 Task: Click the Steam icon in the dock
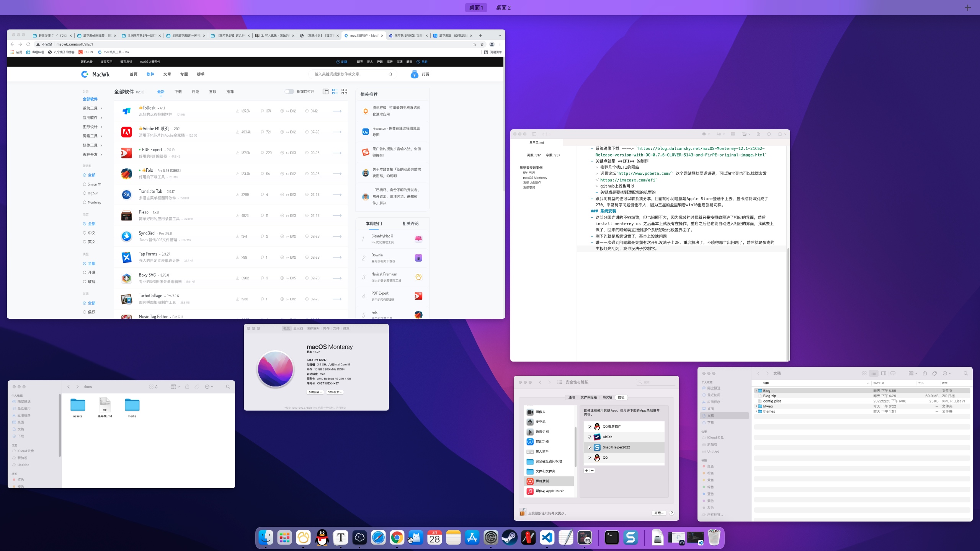coord(510,538)
